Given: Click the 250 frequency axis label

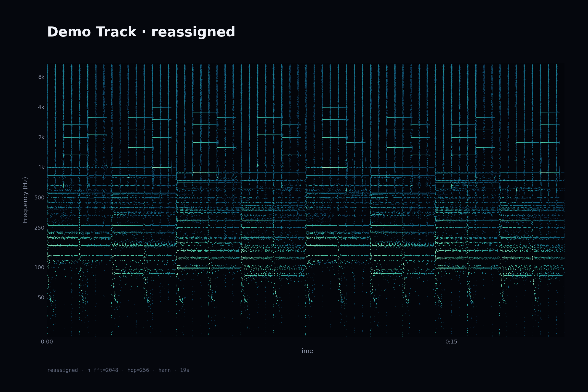Looking at the screenshot, I should pyautogui.click(x=39, y=228).
